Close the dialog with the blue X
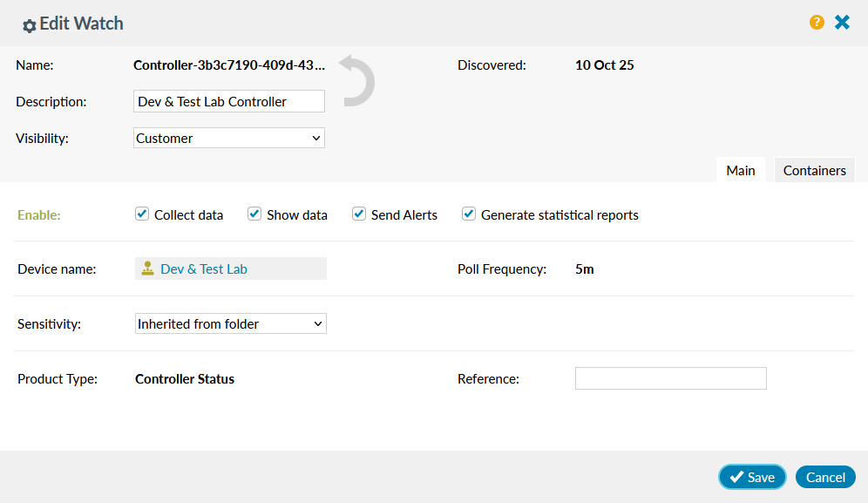Screen dimensions: 868x503 842,23
